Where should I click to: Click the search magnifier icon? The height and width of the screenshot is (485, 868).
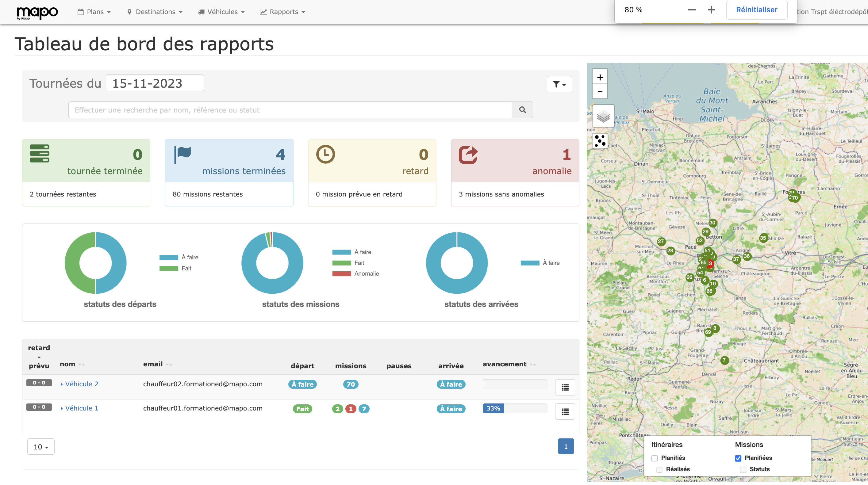pyautogui.click(x=522, y=110)
